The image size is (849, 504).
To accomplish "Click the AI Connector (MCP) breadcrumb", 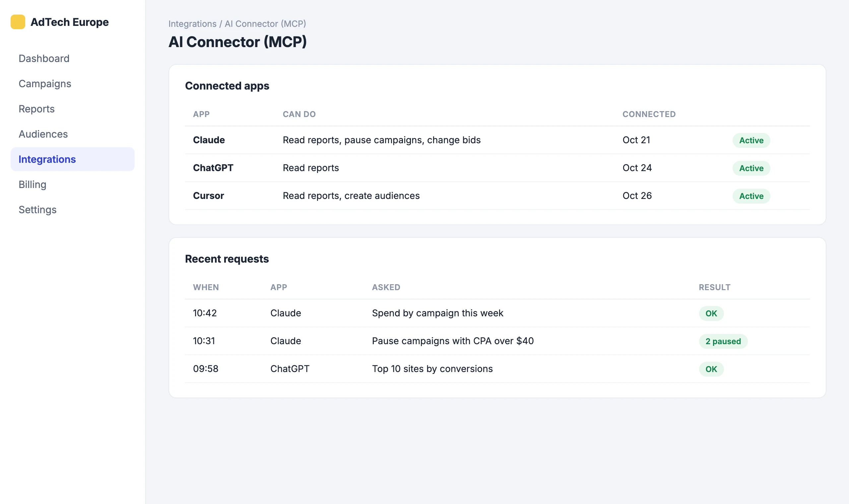I will [265, 24].
